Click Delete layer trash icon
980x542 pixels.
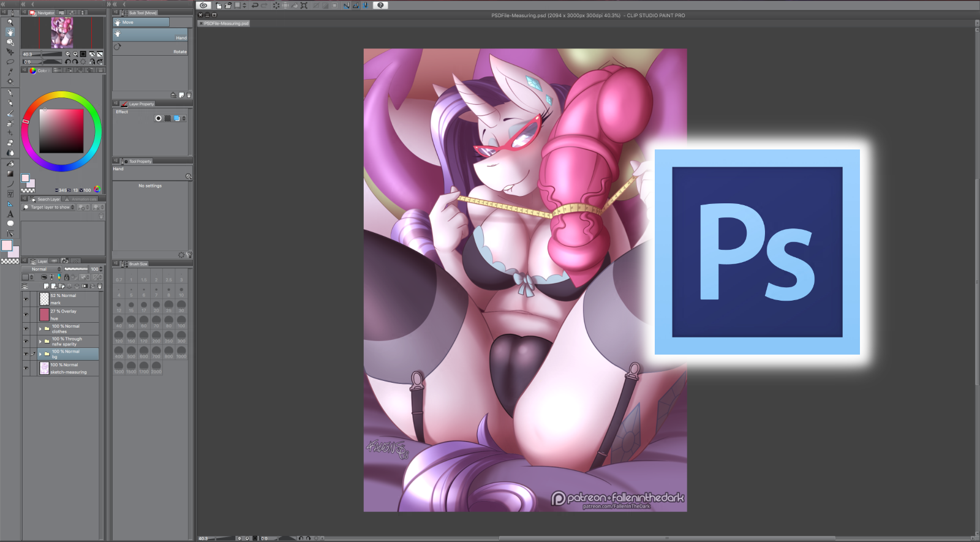point(100,286)
